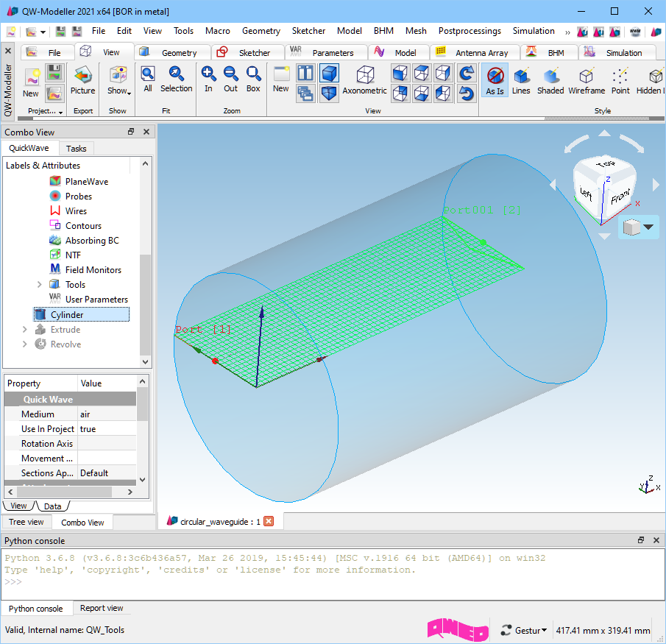Click the Picture export icon

[83, 81]
